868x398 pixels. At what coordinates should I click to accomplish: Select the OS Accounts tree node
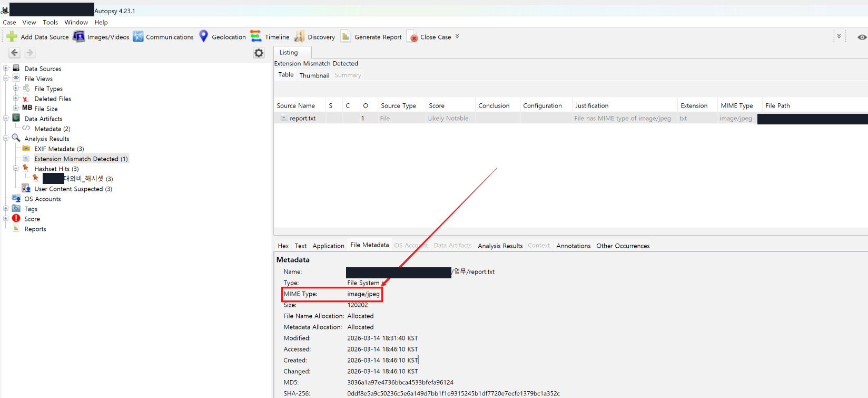click(x=43, y=199)
